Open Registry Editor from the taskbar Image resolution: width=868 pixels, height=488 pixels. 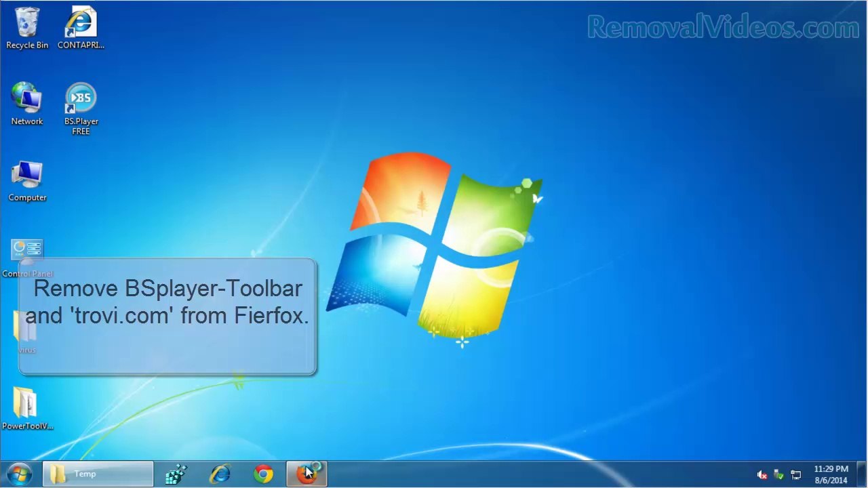176,474
